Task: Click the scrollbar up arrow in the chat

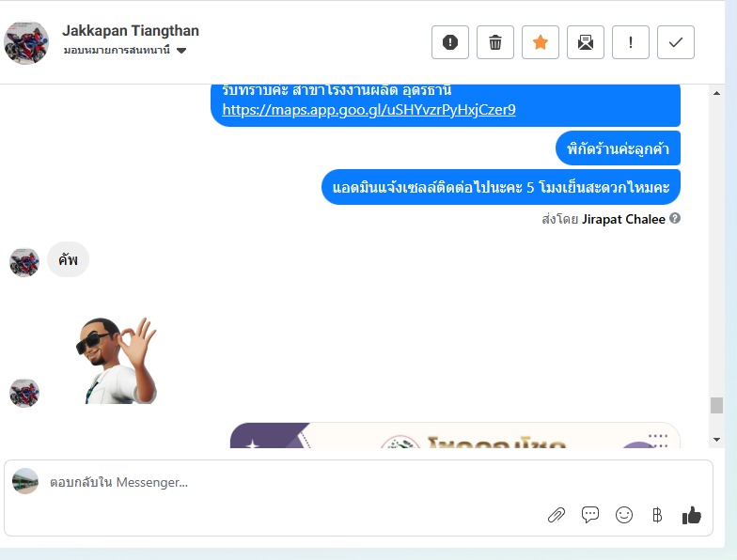Action: [716, 93]
